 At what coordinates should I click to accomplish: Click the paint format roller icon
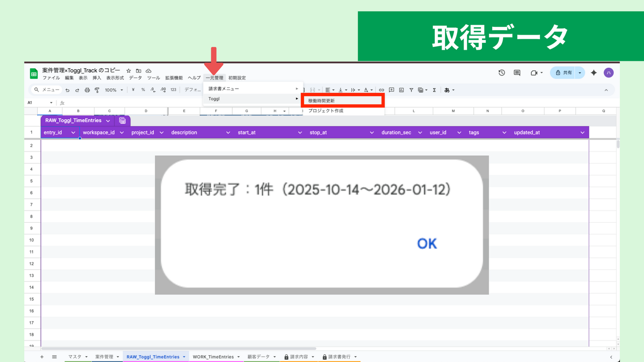coord(97,90)
